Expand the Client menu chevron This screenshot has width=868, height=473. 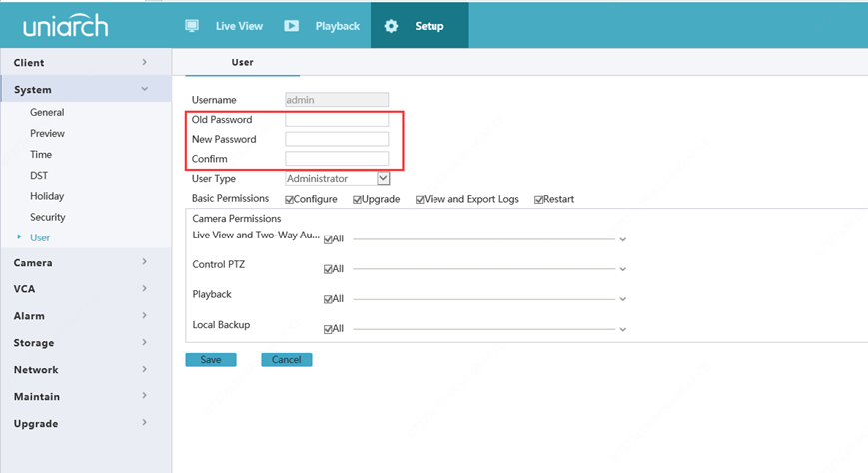point(144,62)
